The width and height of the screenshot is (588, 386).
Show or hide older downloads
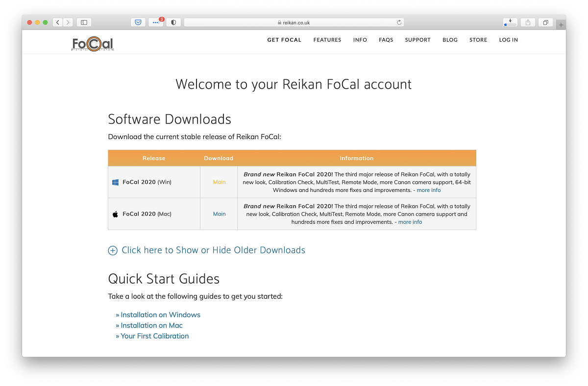click(207, 250)
